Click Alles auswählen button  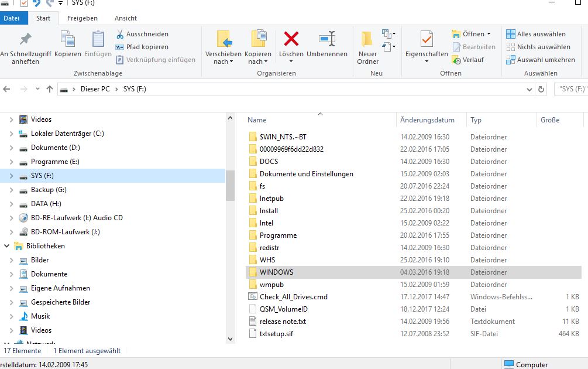(536, 34)
